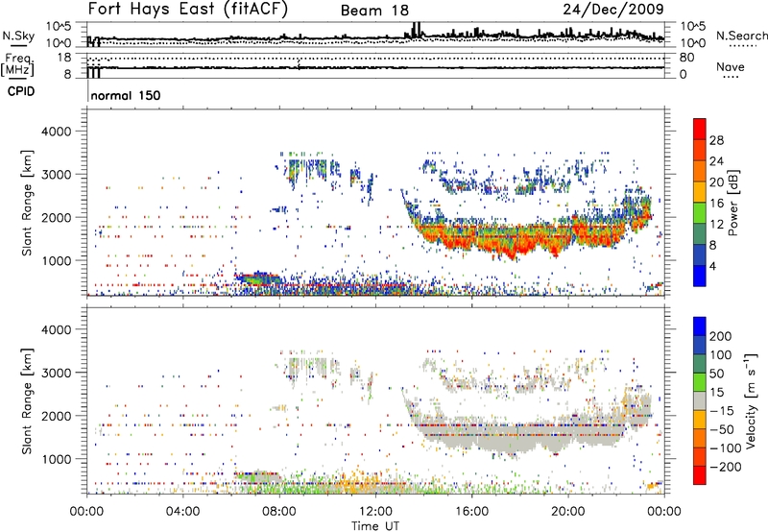Click the '28' power scale value
Screen dimensions: 768x532
point(716,140)
